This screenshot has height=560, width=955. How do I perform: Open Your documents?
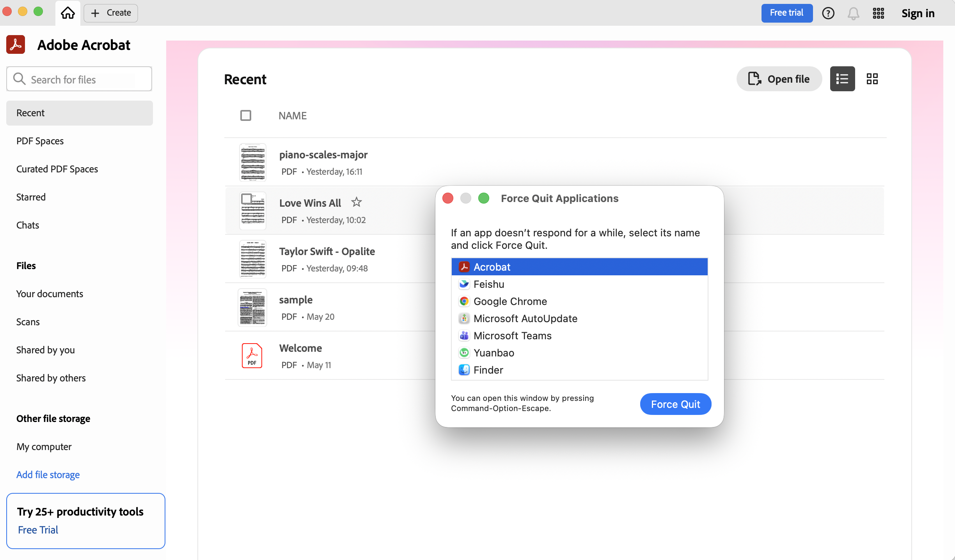click(x=50, y=294)
